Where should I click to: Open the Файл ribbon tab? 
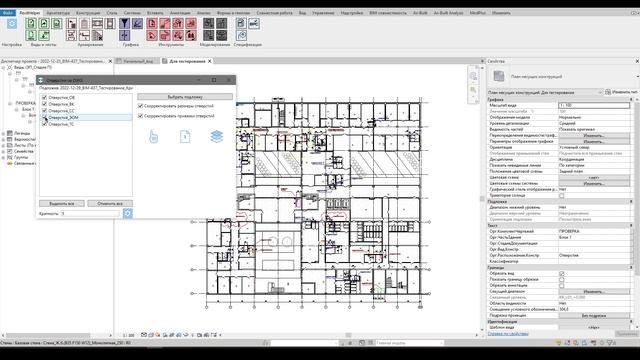8,13
